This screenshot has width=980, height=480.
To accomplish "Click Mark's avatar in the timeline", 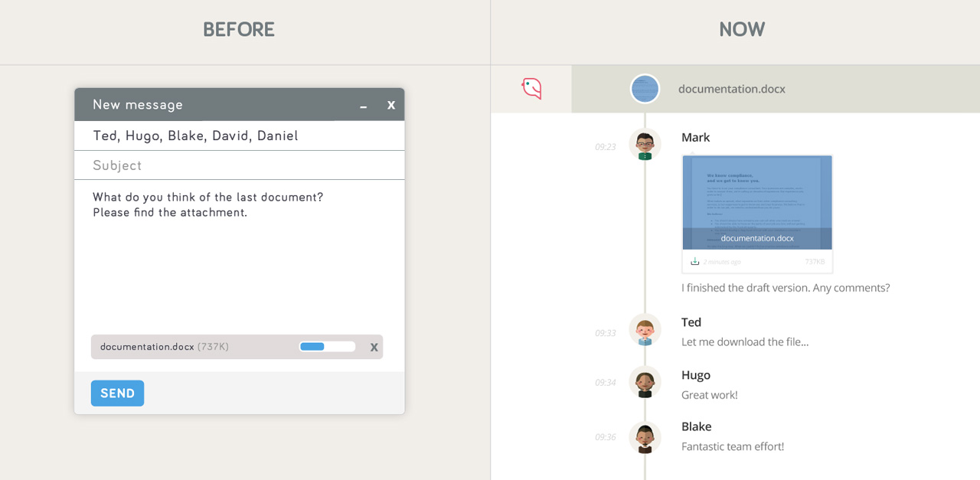I will coord(645,144).
